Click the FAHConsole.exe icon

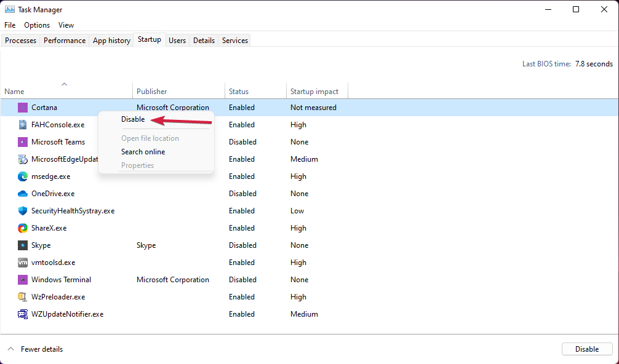pyautogui.click(x=23, y=125)
